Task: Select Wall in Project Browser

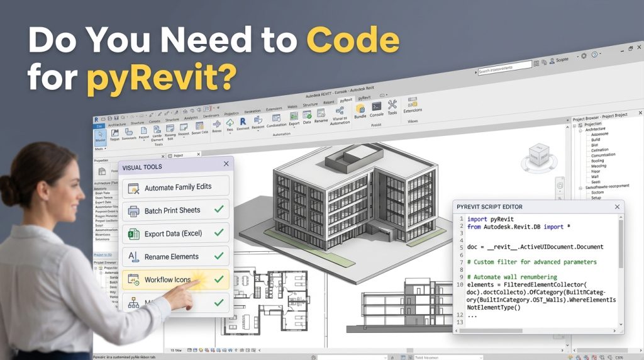Action: [595, 176]
